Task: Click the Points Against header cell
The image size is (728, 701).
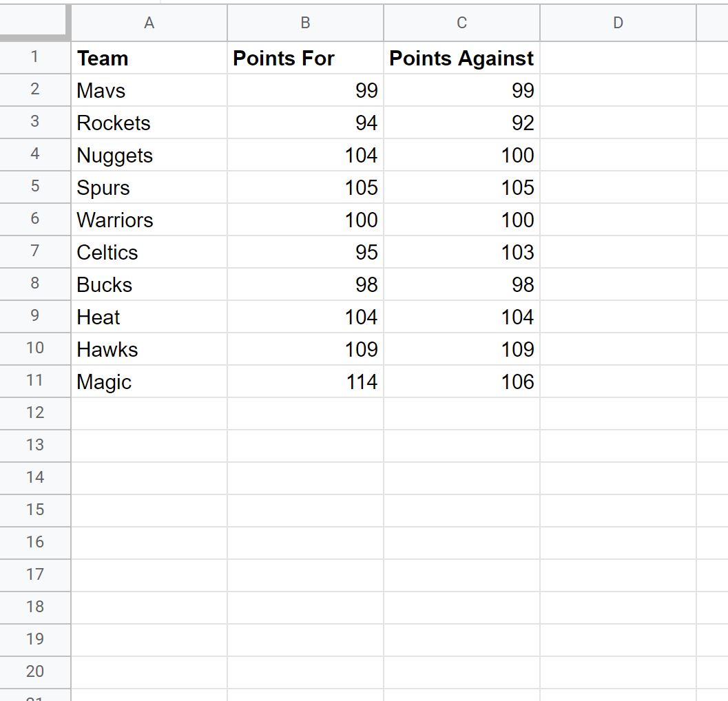Action: coord(462,58)
